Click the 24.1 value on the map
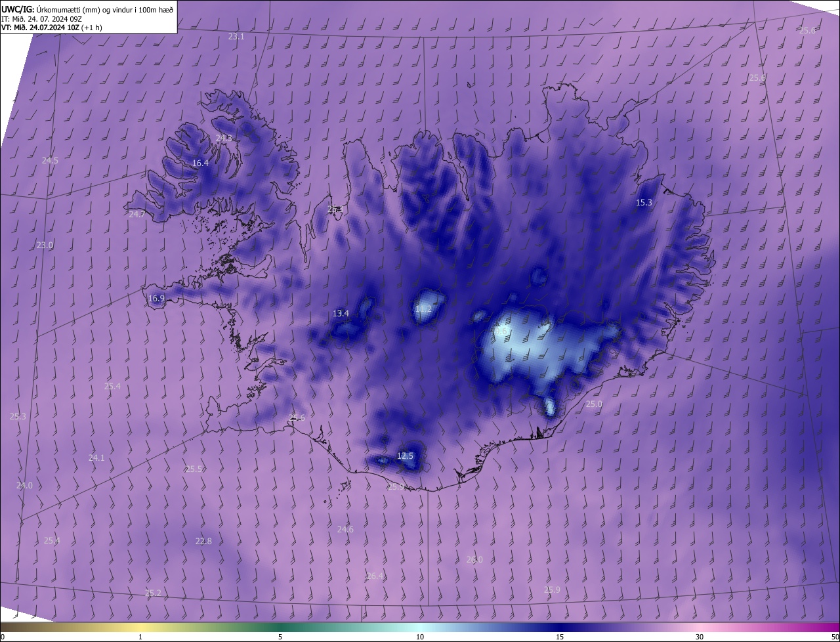The height and width of the screenshot is (642, 840). (96, 458)
